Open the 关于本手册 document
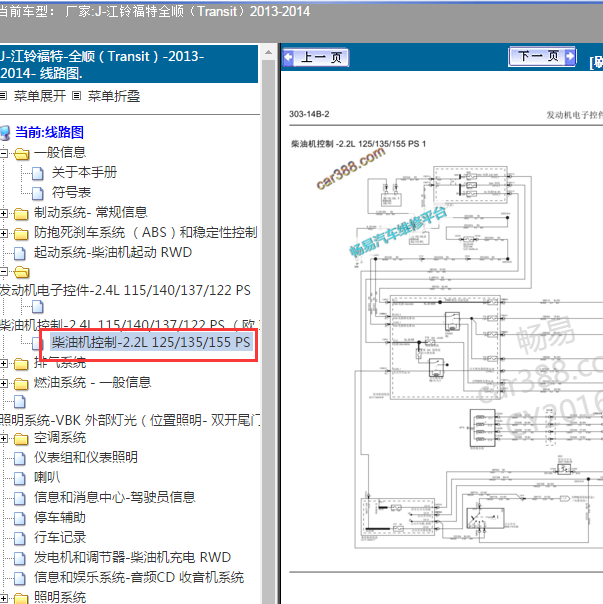The height and width of the screenshot is (604, 603). [84, 173]
